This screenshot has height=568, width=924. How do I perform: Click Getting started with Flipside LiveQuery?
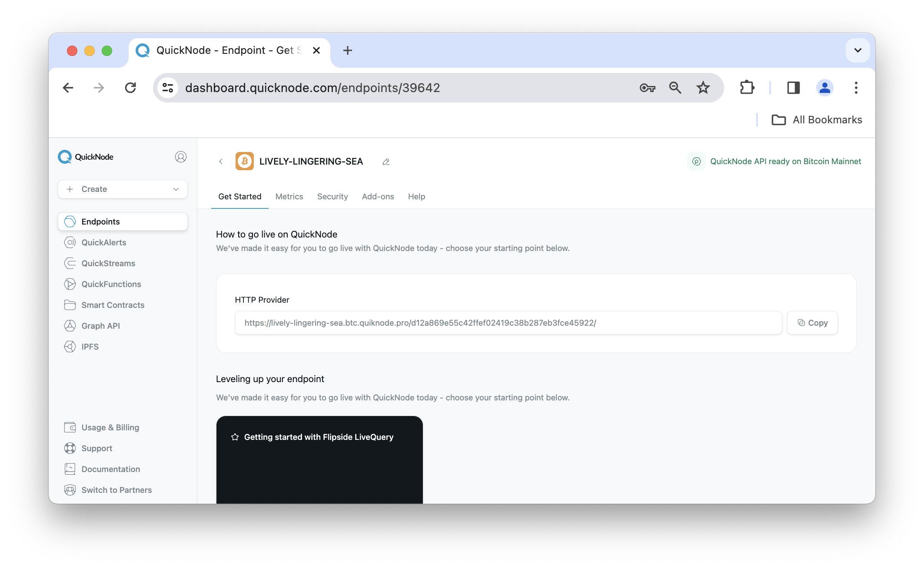[x=319, y=436]
